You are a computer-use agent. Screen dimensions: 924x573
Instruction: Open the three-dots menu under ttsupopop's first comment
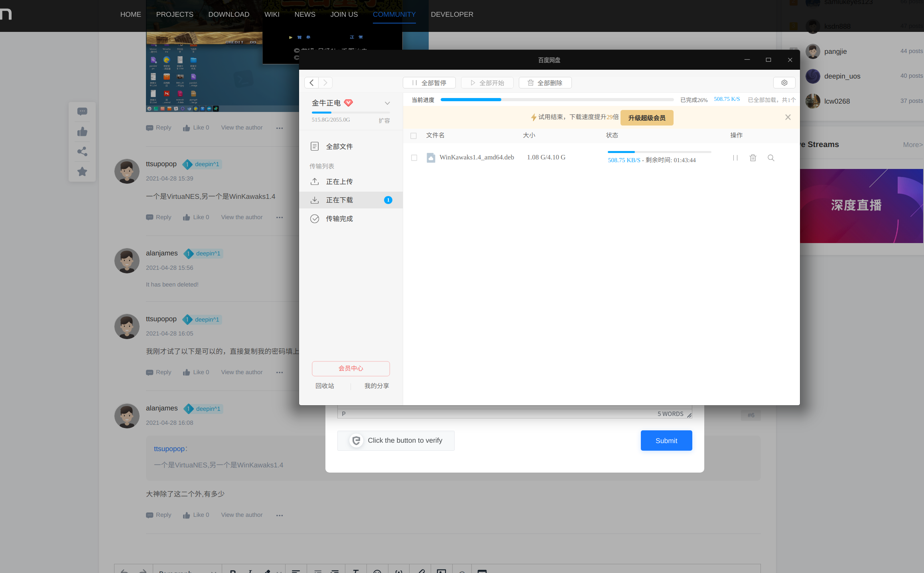(279, 218)
